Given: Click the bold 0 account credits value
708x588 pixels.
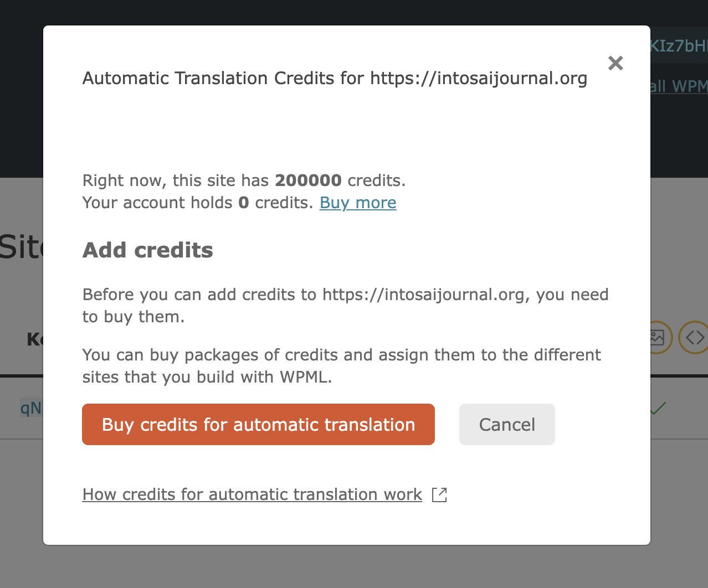Looking at the screenshot, I should tap(243, 203).
